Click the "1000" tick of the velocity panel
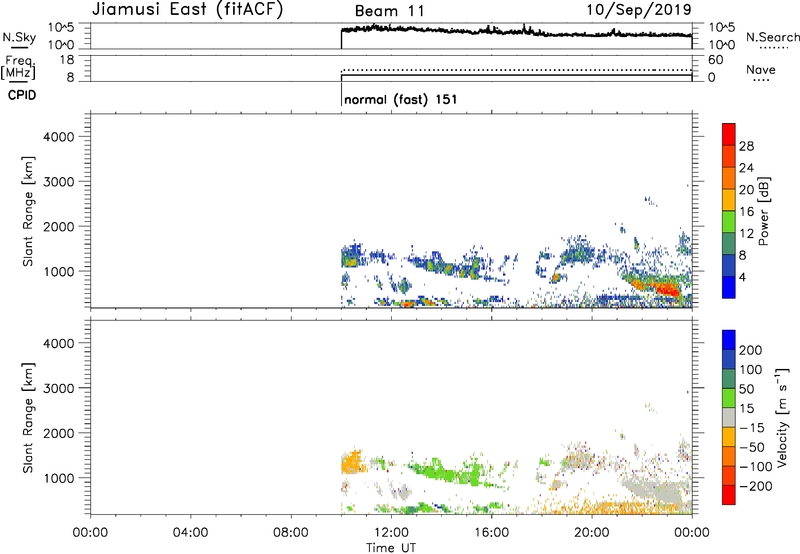Image resolution: width=800 pixels, height=554 pixels. tap(58, 479)
